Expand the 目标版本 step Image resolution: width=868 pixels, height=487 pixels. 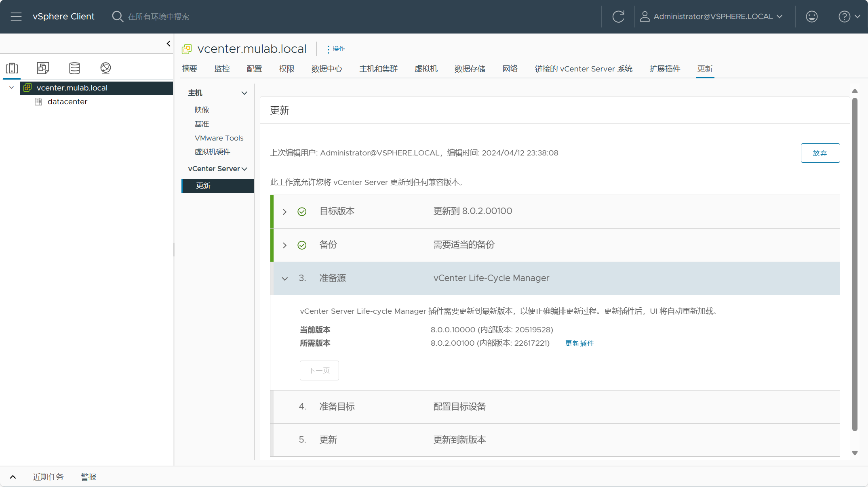click(x=284, y=212)
